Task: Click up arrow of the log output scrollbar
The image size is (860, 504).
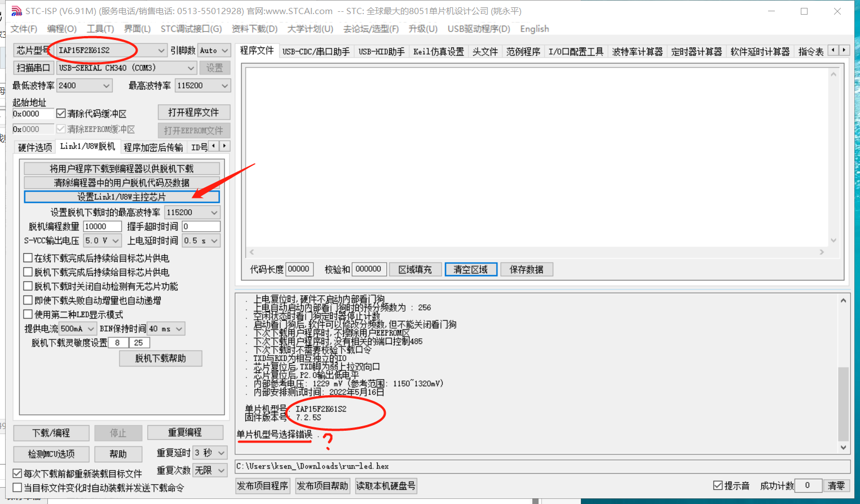Action: pos(843,300)
